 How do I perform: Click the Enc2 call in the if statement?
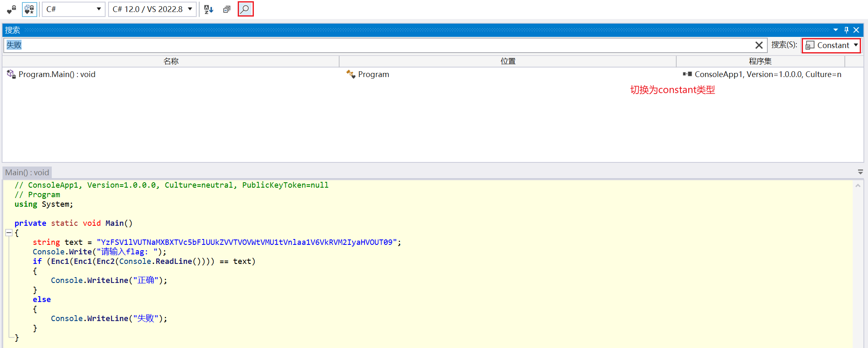(106, 261)
